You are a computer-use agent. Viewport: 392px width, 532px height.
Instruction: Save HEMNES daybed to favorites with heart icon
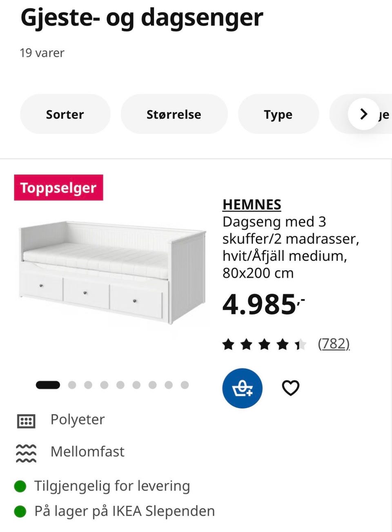pyautogui.click(x=290, y=387)
